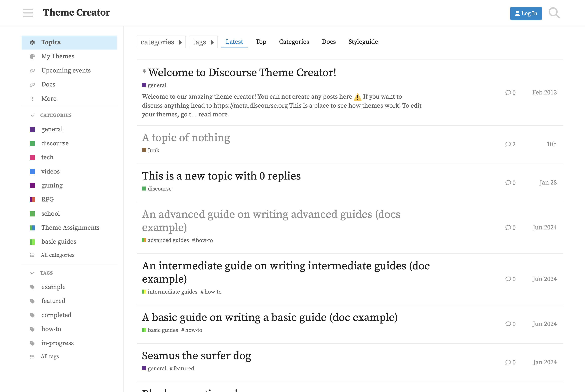This screenshot has height=392, width=585.
Task: Click the advanced guides category badge
Action: [166, 240]
